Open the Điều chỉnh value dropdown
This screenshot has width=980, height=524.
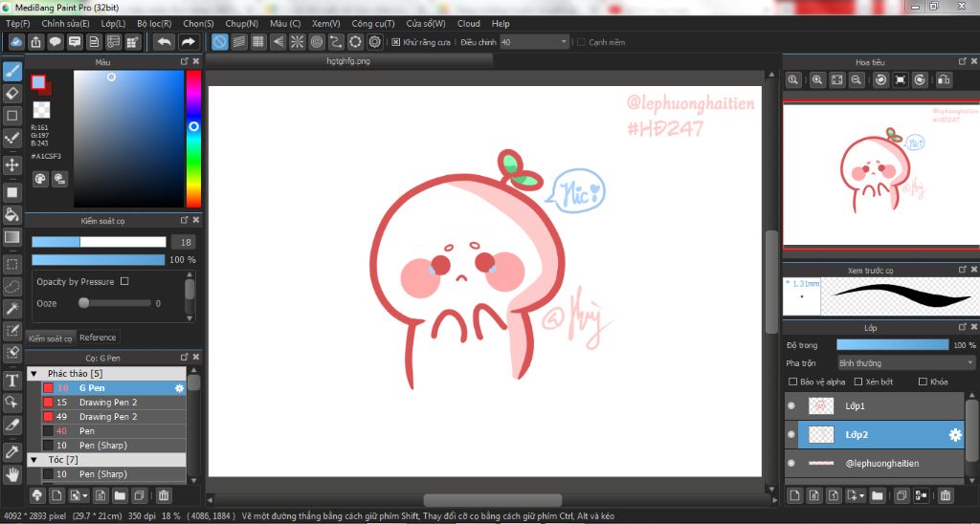(x=563, y=42)
